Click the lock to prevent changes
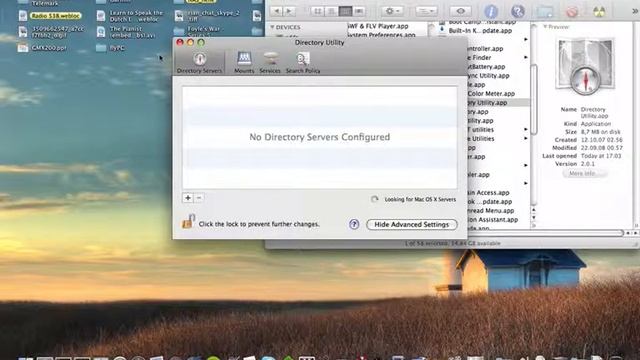The width and height of the screenshot is (640, 360). tap(188, 222)
